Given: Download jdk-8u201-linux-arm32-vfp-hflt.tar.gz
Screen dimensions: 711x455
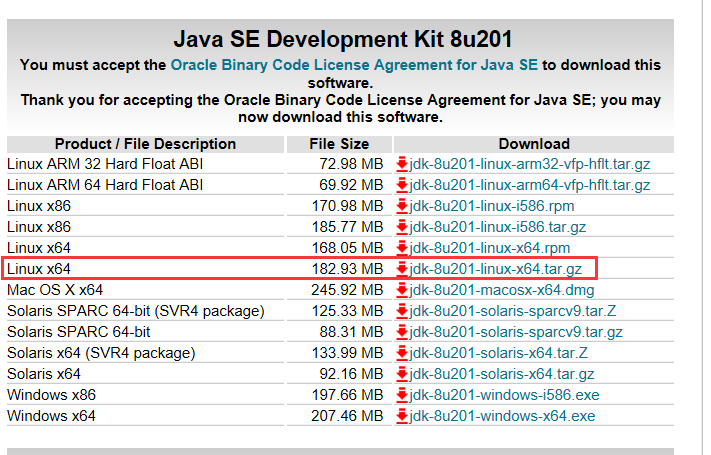Looking at the screenshot, I should click(x=529, y=164).
